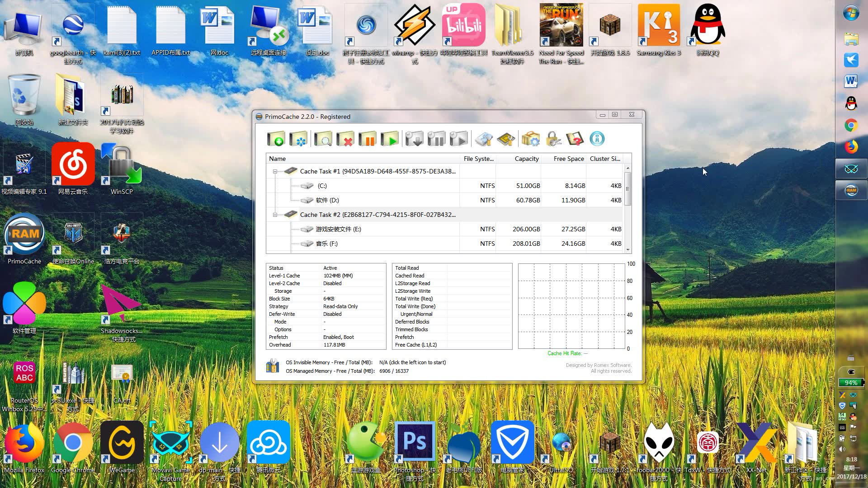Click the create new cache task icon
The image size is (868, 488).
[276, 139]
